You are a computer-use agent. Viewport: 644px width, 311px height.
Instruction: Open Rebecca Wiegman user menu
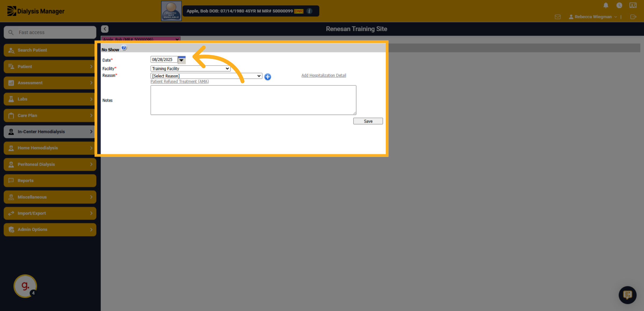click(x=593, y=17)
